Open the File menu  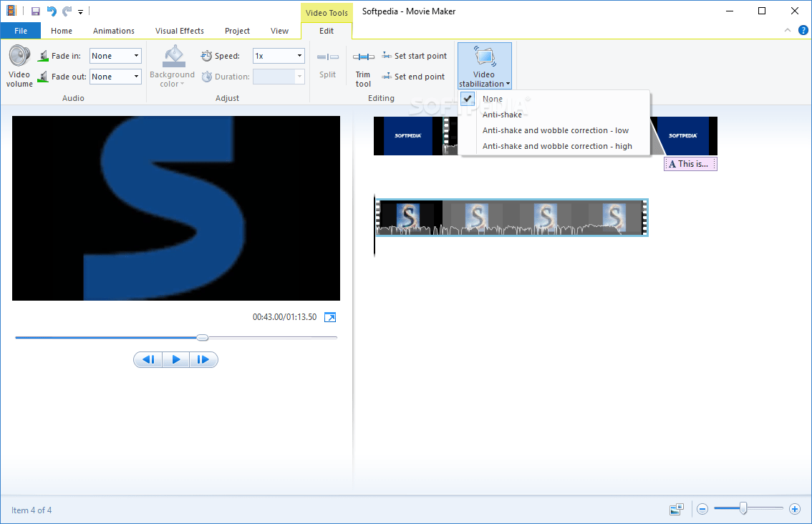click(x=21, y=31)
